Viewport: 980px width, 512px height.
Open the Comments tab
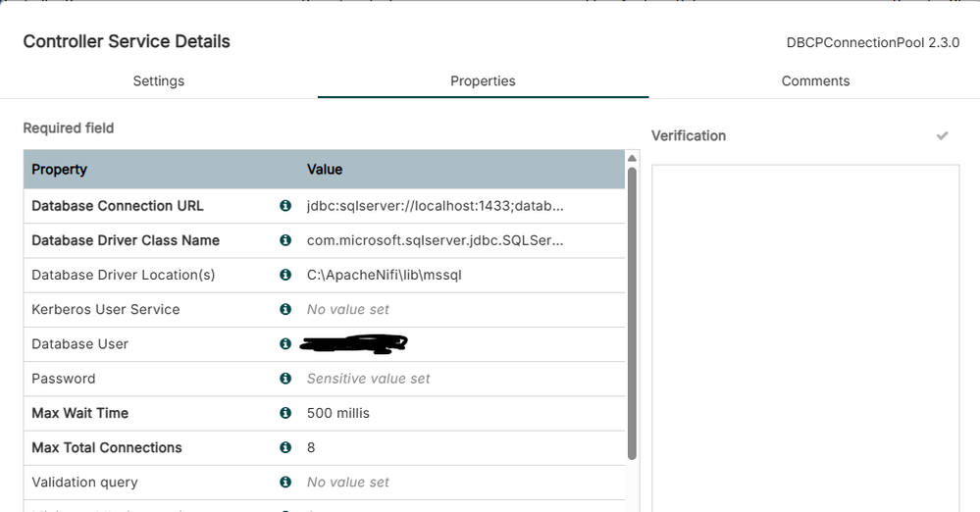click(815, 81)
